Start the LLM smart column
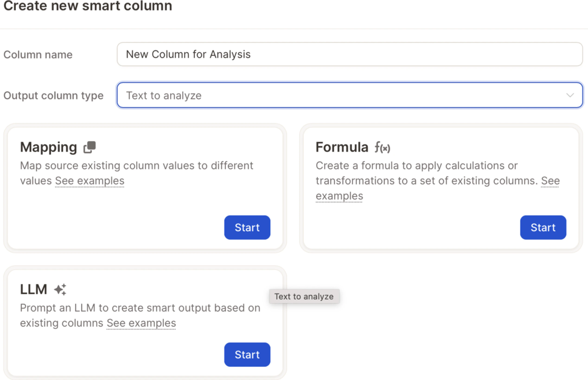The height and width of the screenshot is (380, 588). pyautogui.click(x=247, y=354)
